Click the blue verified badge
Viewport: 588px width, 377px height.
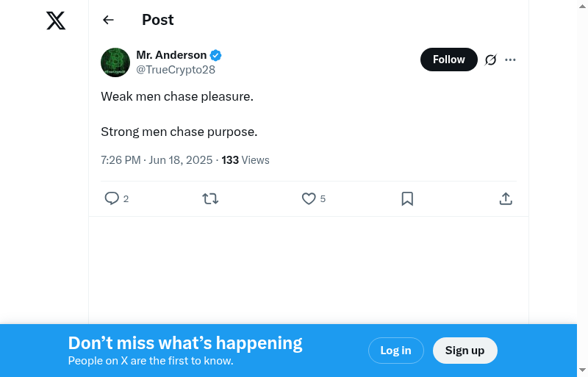[216, 55]
